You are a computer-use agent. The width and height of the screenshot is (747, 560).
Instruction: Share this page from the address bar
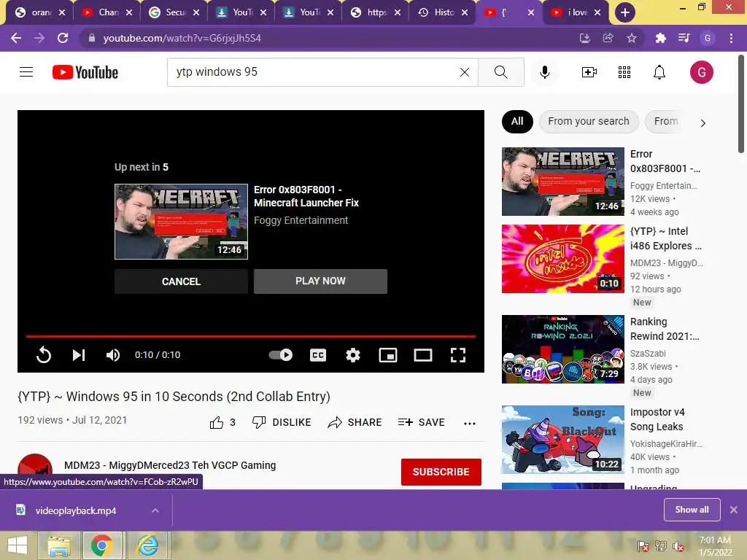click(608, 38)
